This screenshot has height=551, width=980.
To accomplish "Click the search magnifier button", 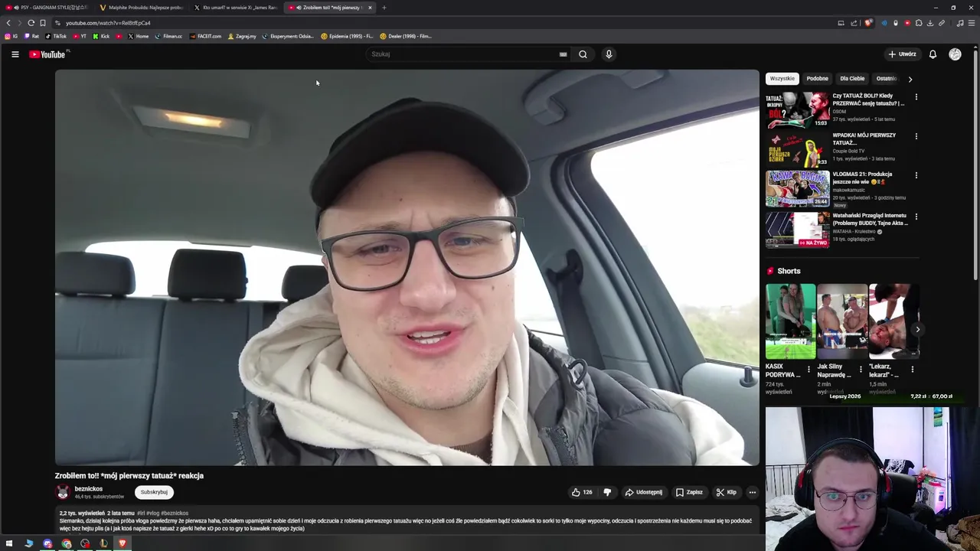I will (583, 54).
